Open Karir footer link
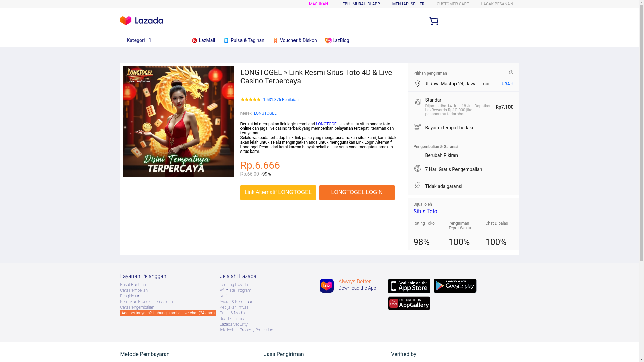 (x=224, y=296)
